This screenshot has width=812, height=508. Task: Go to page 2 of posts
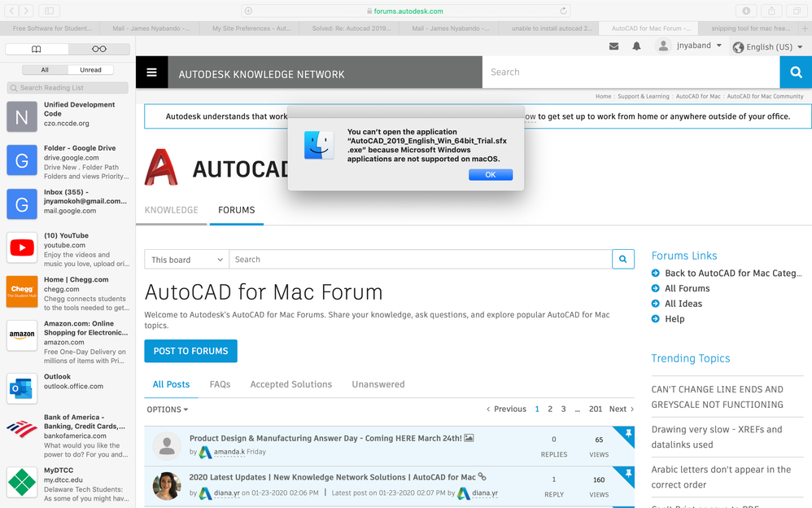tap(550, 409)
